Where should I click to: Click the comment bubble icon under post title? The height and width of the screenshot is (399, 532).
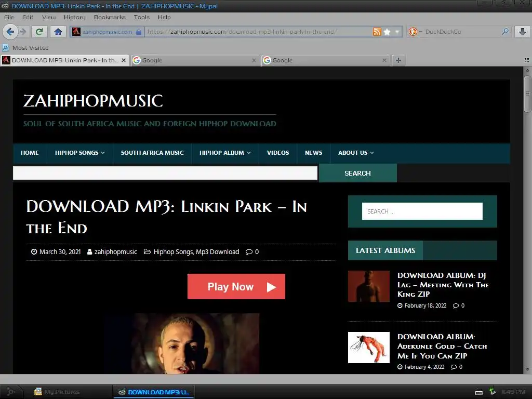(249, 252)
